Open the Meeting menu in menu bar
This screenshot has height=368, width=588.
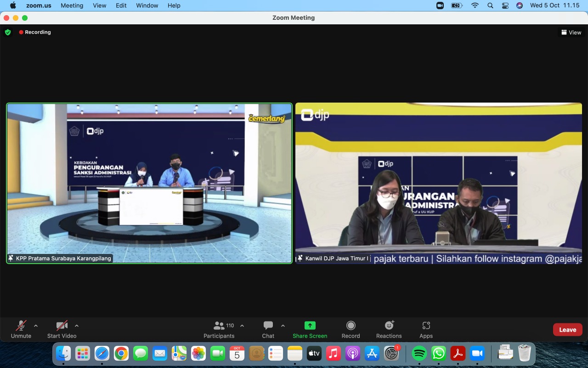click(x=72, y=6)
